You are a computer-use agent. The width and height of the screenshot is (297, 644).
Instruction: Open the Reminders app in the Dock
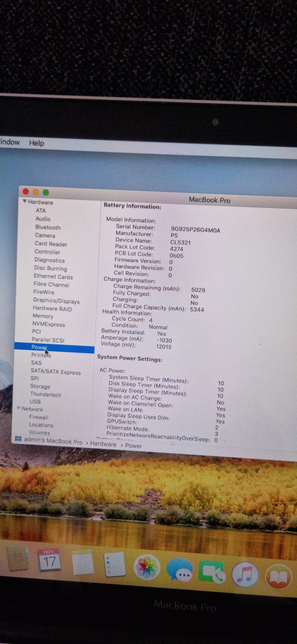[x=115, y=565]
